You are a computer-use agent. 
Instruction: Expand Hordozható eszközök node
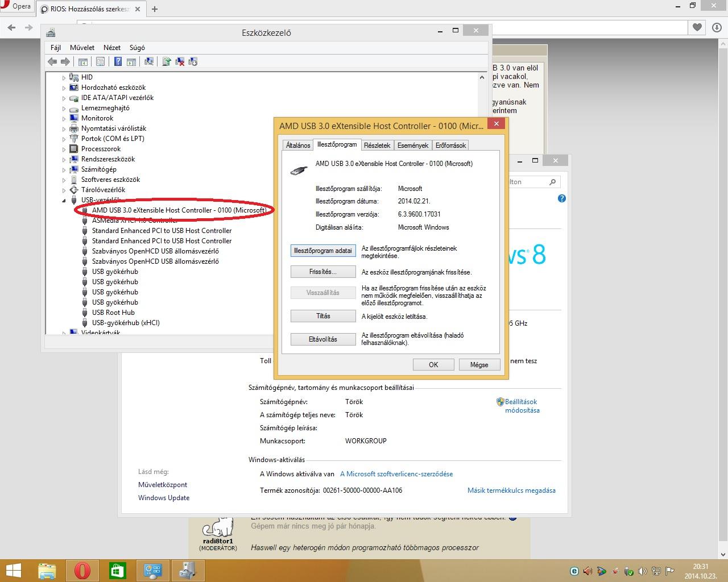[x=64, y=88]
